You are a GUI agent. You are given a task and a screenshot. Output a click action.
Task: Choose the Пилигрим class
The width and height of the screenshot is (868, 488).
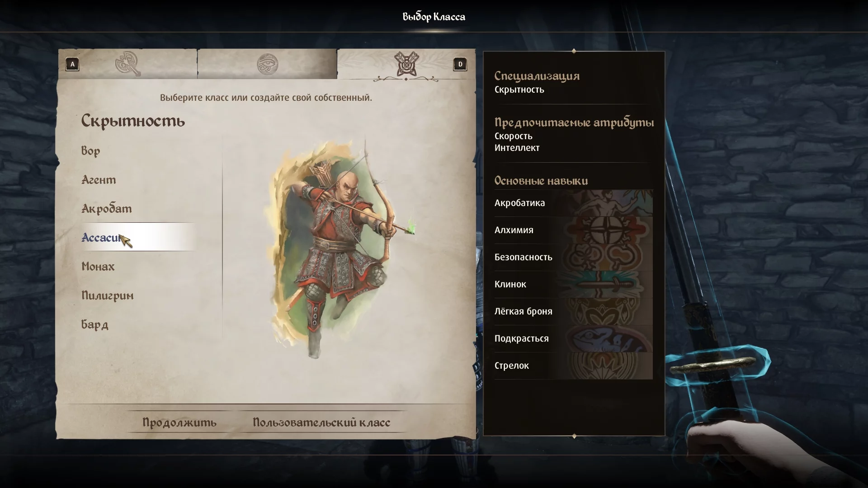click(108, 296)
